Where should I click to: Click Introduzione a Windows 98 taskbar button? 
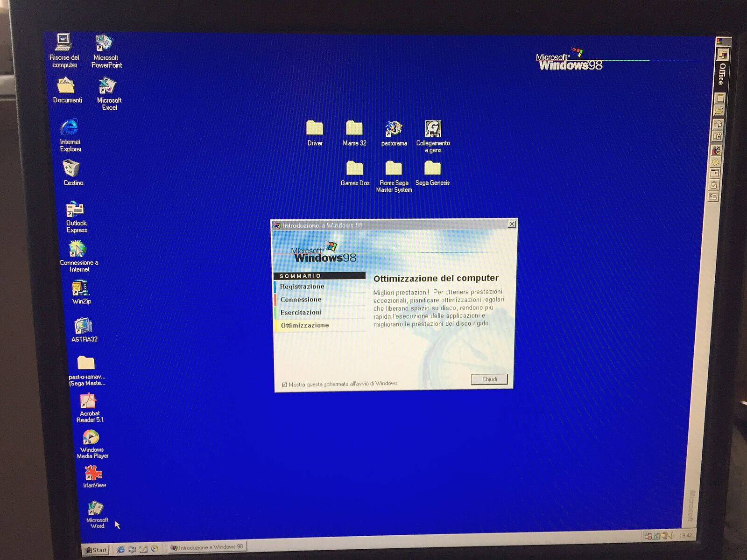click(x=207, y=547)
